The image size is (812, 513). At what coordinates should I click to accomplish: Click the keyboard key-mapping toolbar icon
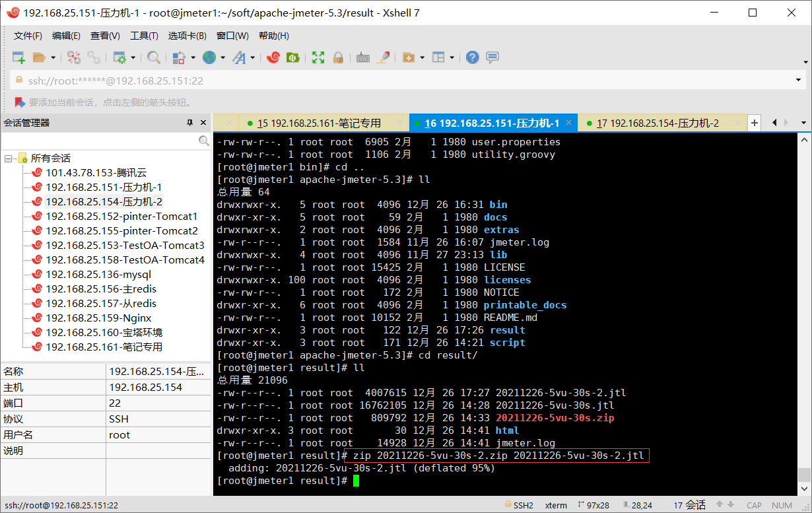(362, 58)
